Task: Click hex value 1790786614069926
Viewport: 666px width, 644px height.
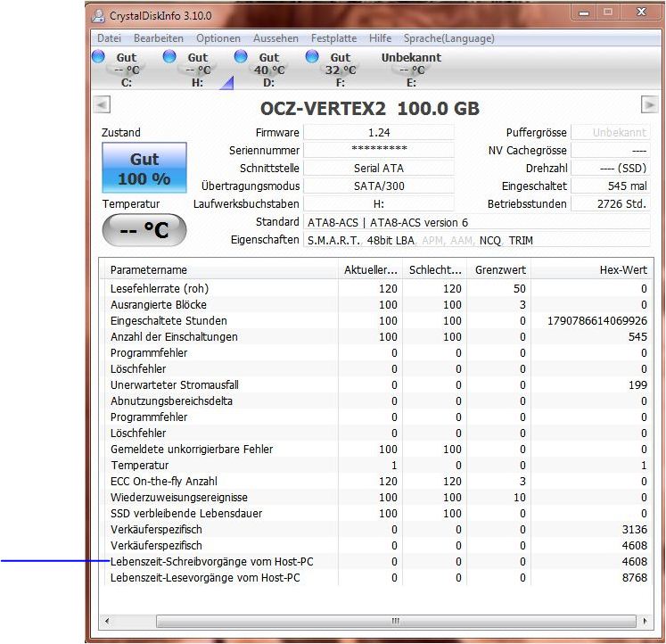Action: (597, 321)
